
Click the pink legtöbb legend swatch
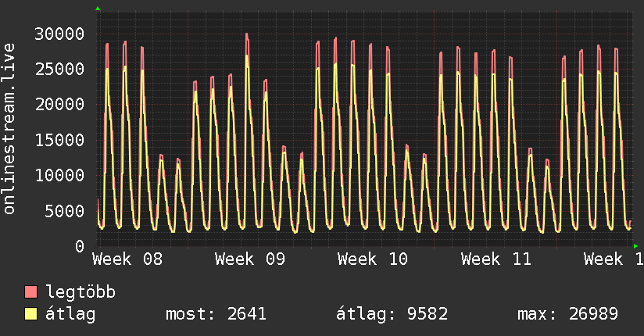tap(30, 292)
